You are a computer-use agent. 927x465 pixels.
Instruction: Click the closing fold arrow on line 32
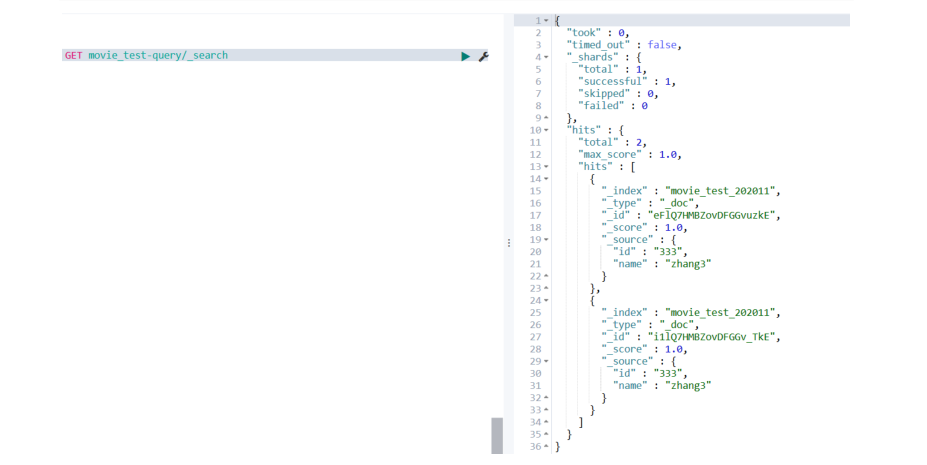pyautogui.click(x=546, y=398)
